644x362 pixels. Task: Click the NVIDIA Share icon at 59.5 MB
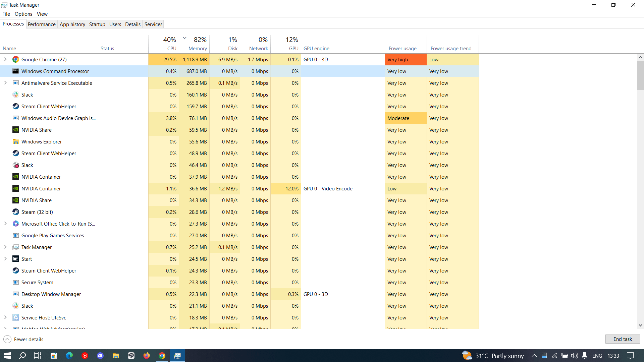(15, 130)
